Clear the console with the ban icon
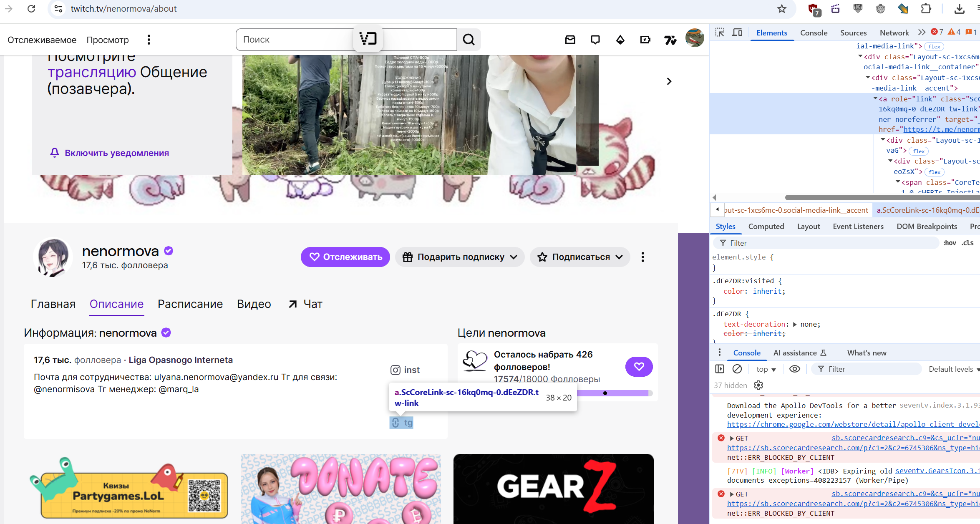Viewport: 980px width, 524px height. [x=738, y=369]
